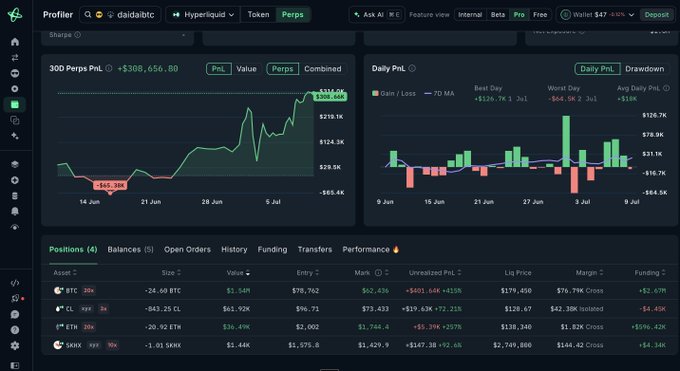Sort positions by Margin column
Viewport: 680px width, 371px height.
[589, 273]
